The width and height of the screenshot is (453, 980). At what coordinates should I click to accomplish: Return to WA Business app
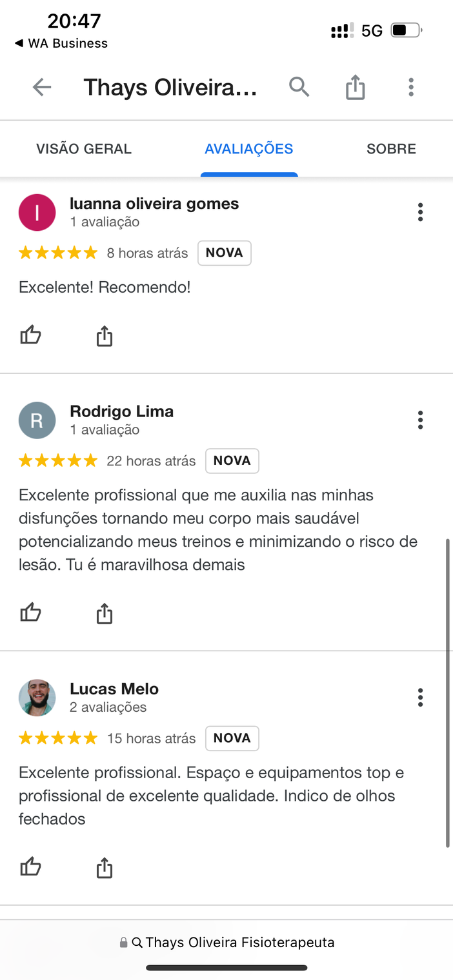click(x=61, y=43)
